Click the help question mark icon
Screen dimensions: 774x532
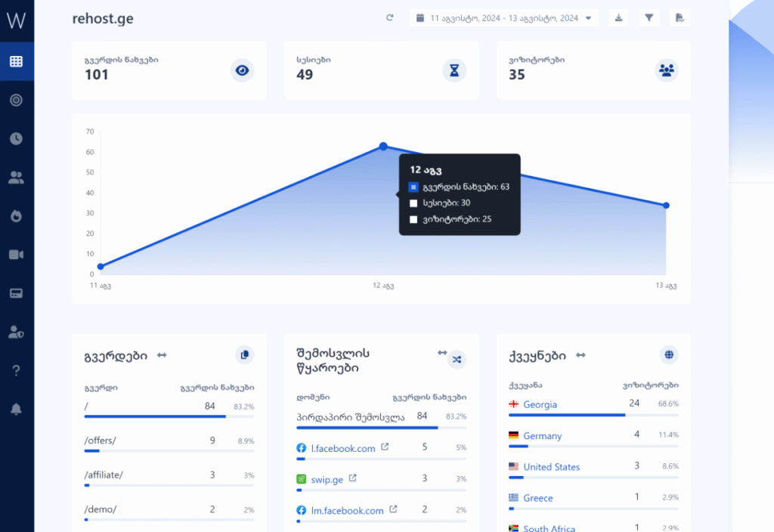(x=16, y=370)
